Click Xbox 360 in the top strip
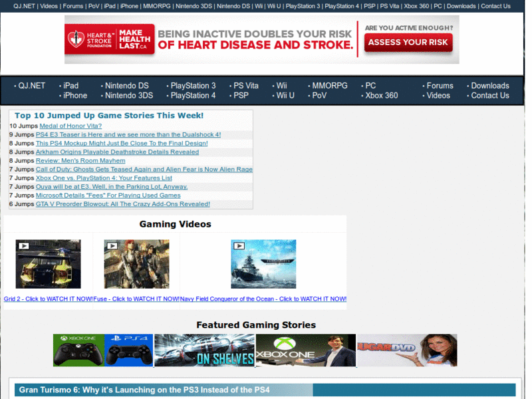Viewport: 532px width, 399px height. coord(416,6)
